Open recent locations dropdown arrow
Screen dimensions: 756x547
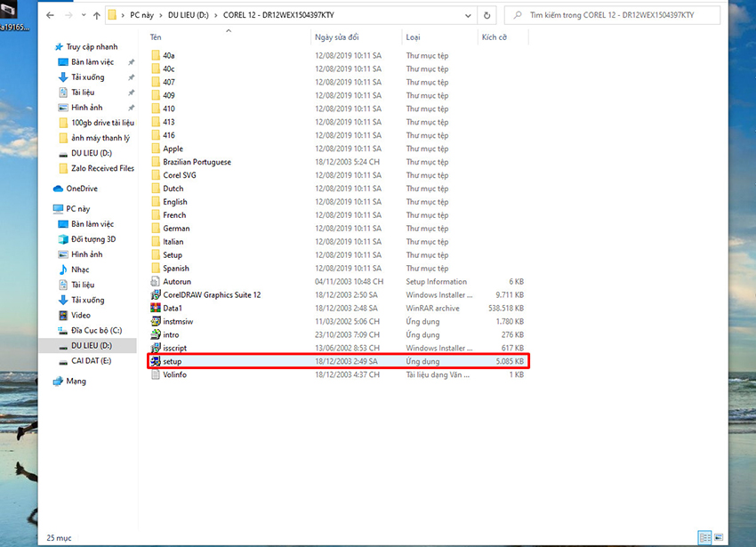coord(84,15)
